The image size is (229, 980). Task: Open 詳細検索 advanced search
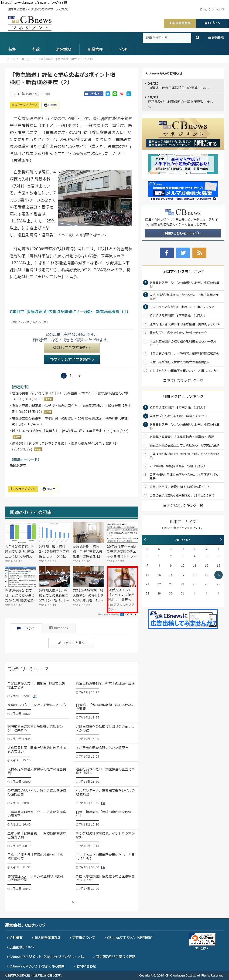pos(216,38)
